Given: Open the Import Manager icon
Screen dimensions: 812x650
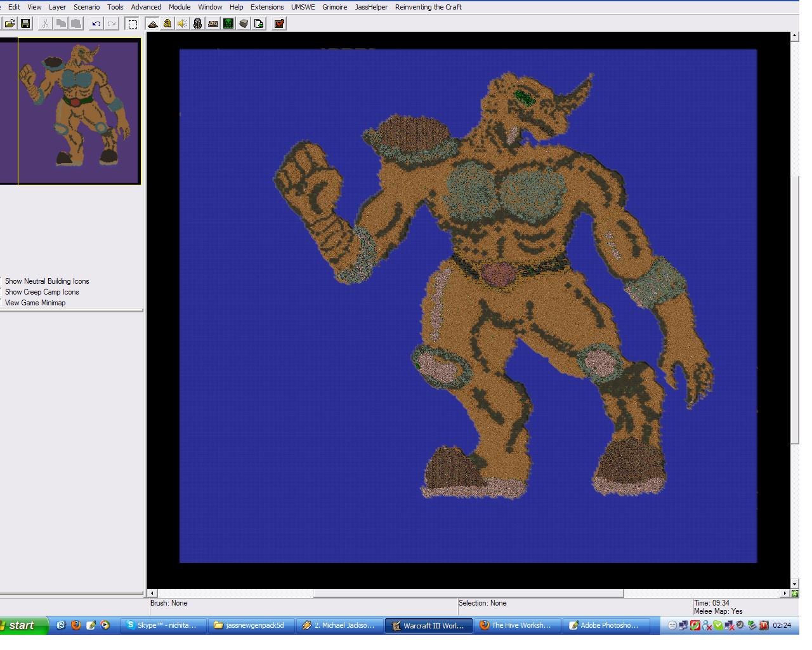Looking at the screenshot, I should point(259,23).
